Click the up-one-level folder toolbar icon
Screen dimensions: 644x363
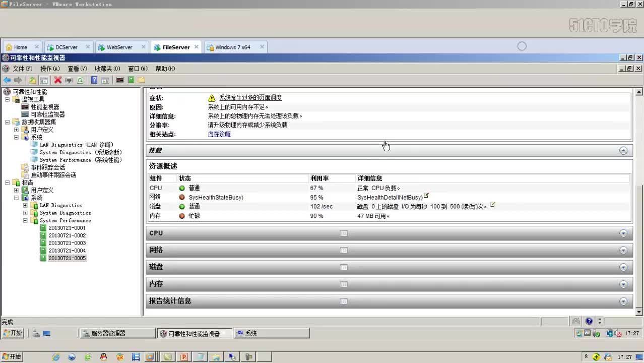[x=33, y=80]
